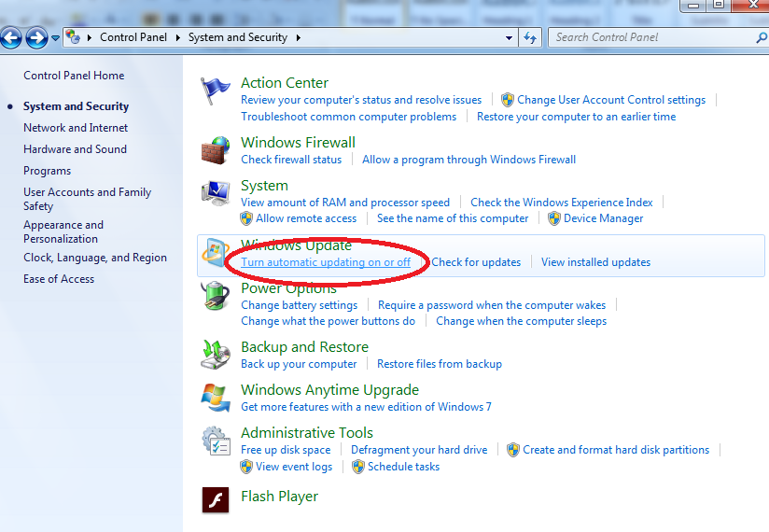769x532 pixels.
Task: Open Ease of Access category
Action: 59,279
